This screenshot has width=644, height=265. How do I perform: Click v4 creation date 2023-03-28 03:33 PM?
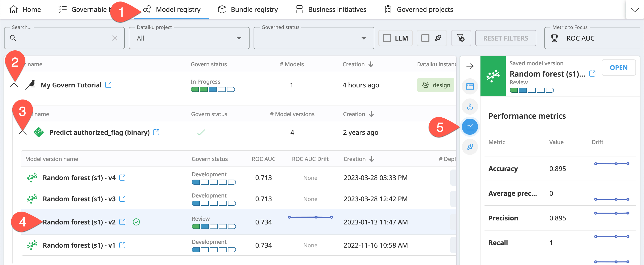[375, 178]
